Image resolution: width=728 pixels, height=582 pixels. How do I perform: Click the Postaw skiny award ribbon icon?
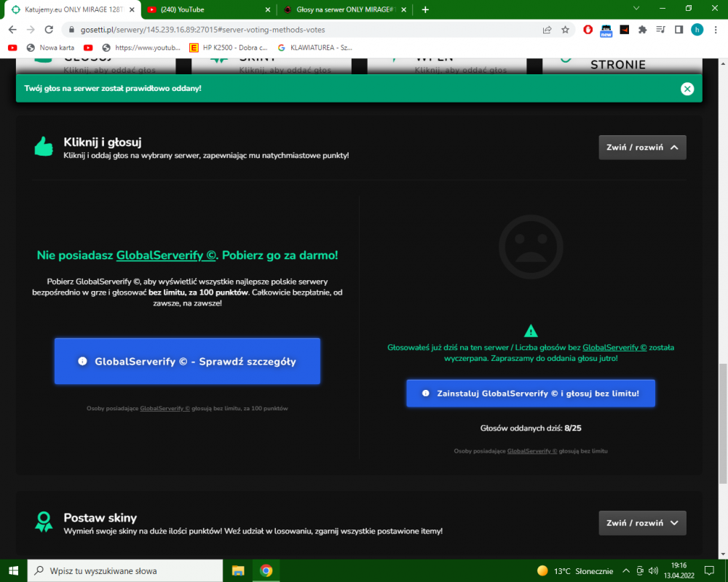(44, 522)
